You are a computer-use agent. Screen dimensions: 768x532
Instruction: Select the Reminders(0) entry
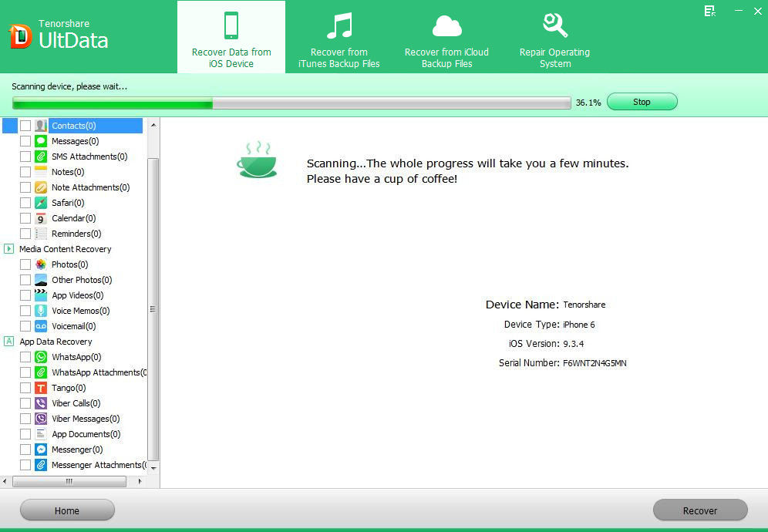[x=76, y=234]
